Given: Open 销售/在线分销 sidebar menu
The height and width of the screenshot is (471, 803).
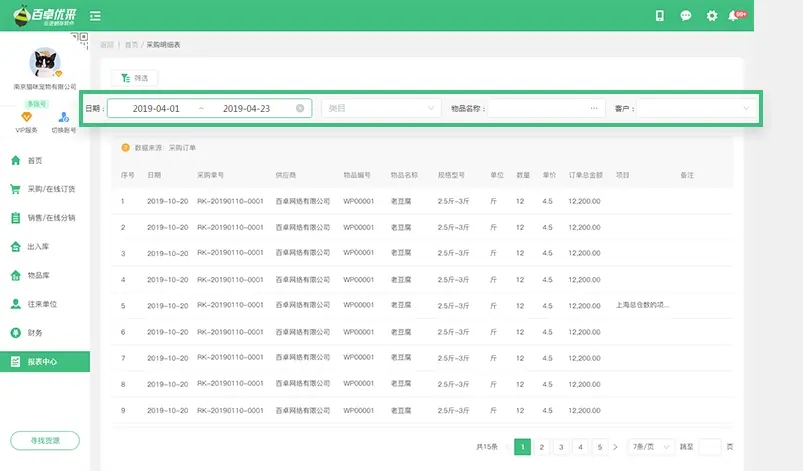Looking at the screenshot, I should 45,218.
